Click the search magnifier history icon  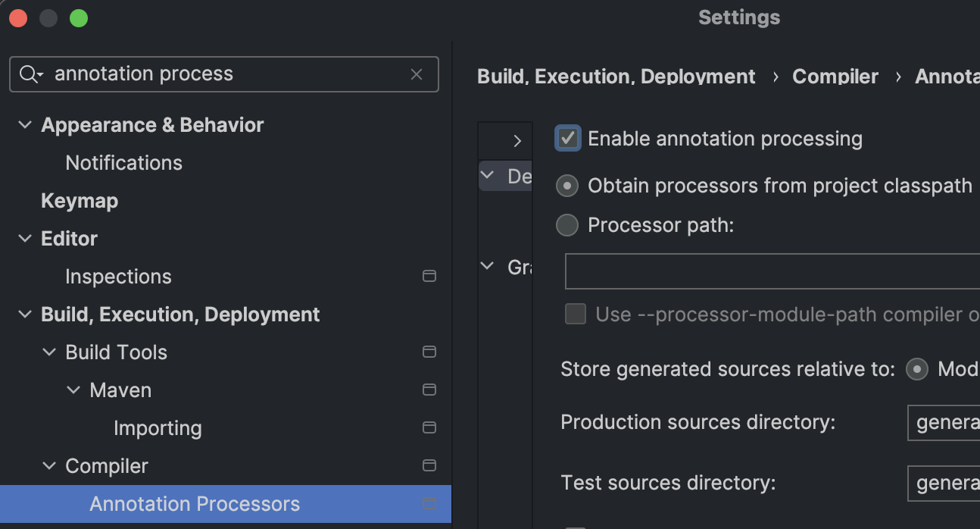click(x=31, y=74)
